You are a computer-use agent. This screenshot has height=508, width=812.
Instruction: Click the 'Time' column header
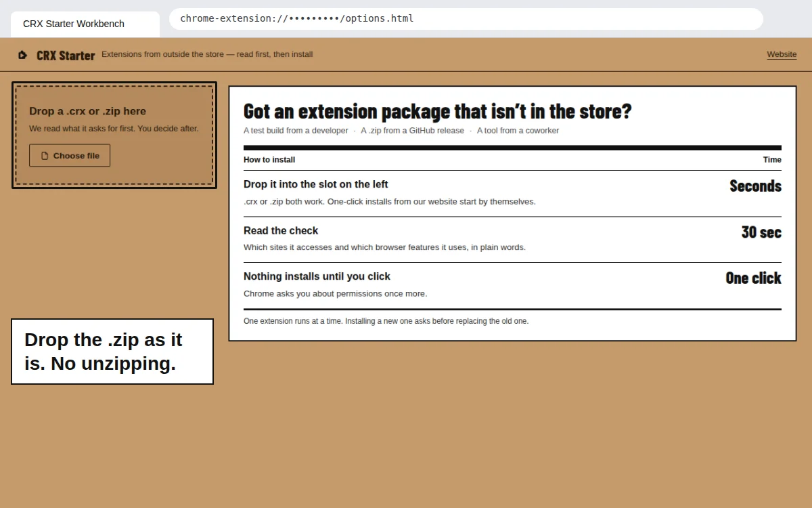[x=772, y=160]
